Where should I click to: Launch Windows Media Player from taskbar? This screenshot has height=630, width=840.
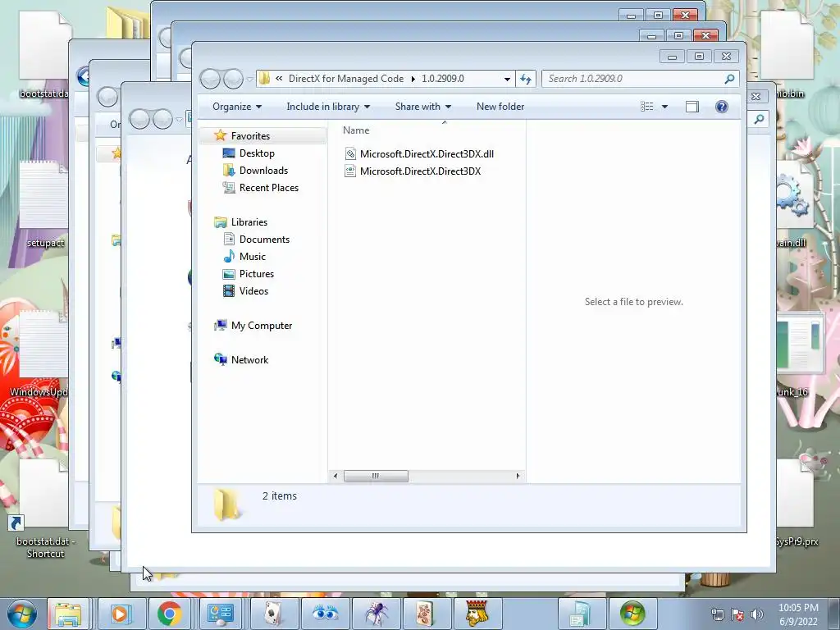pyautogui.click(x=120, y=614)
